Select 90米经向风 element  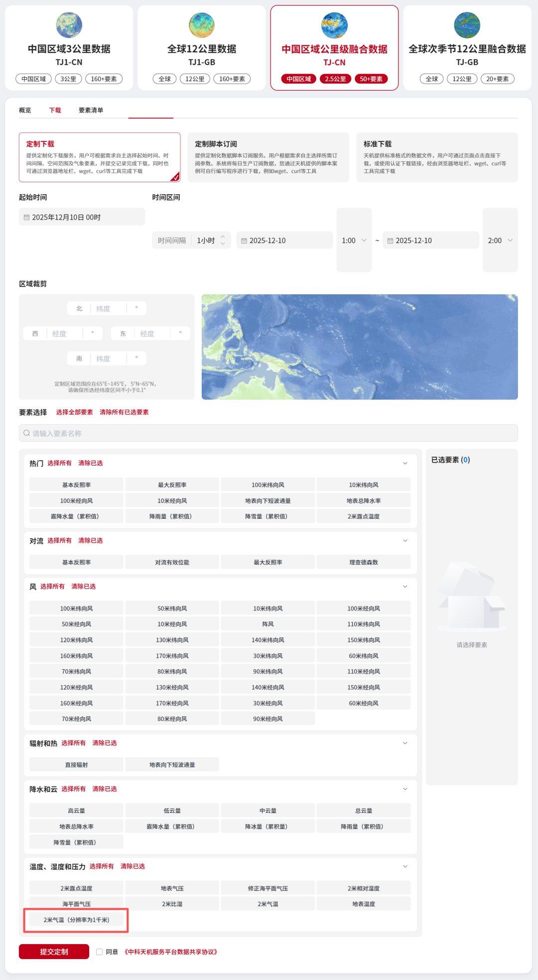point(268,719)
